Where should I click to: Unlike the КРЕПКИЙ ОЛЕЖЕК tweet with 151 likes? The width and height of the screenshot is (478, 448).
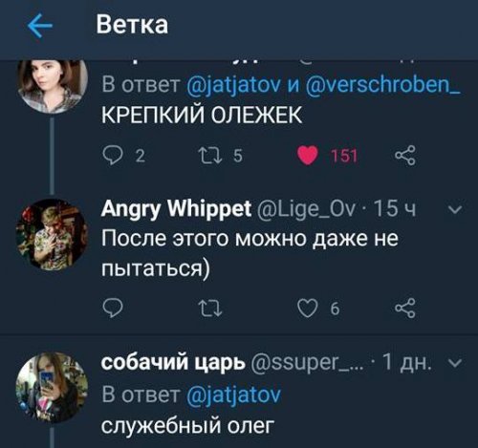point(308,156)
